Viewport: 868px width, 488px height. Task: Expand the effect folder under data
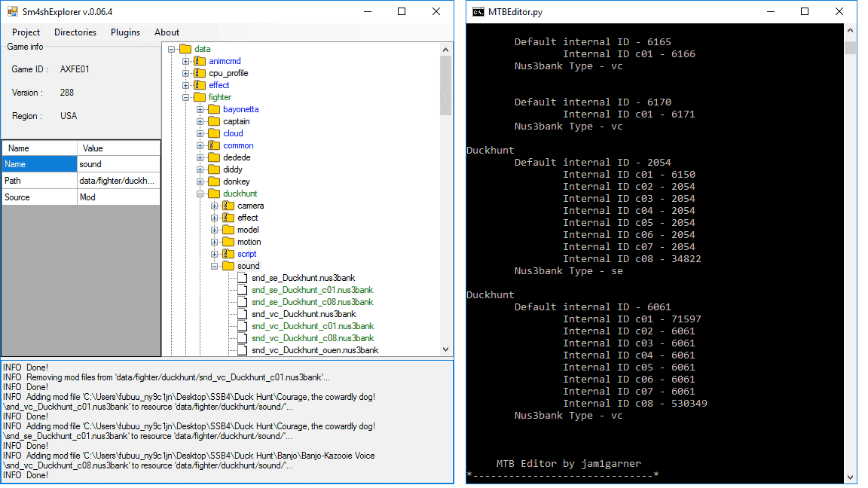(x=186, y=85)
